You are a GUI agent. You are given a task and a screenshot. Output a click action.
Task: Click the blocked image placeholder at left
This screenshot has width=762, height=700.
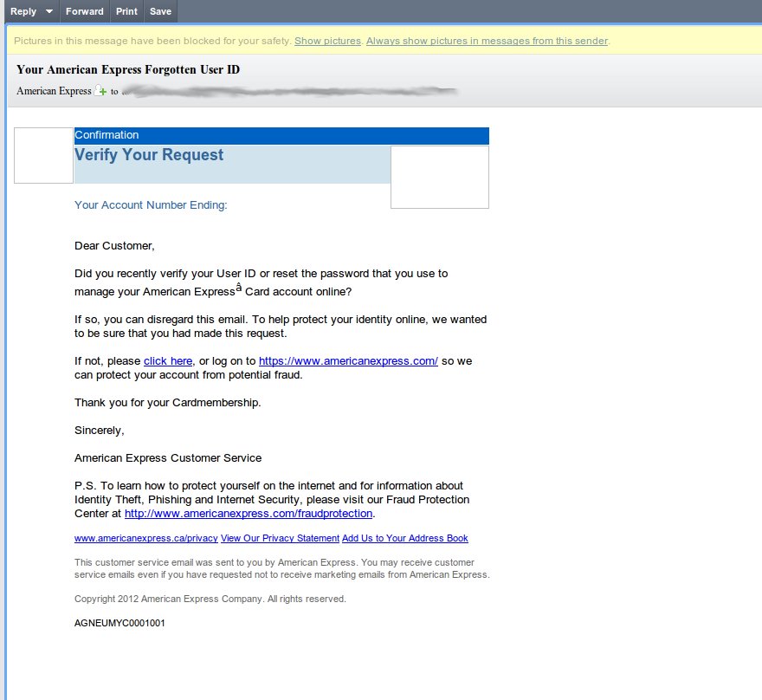point(43,155)
